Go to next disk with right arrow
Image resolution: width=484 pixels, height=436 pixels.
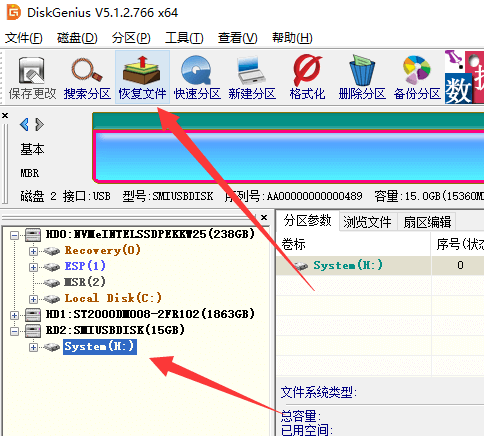point(40,125)
